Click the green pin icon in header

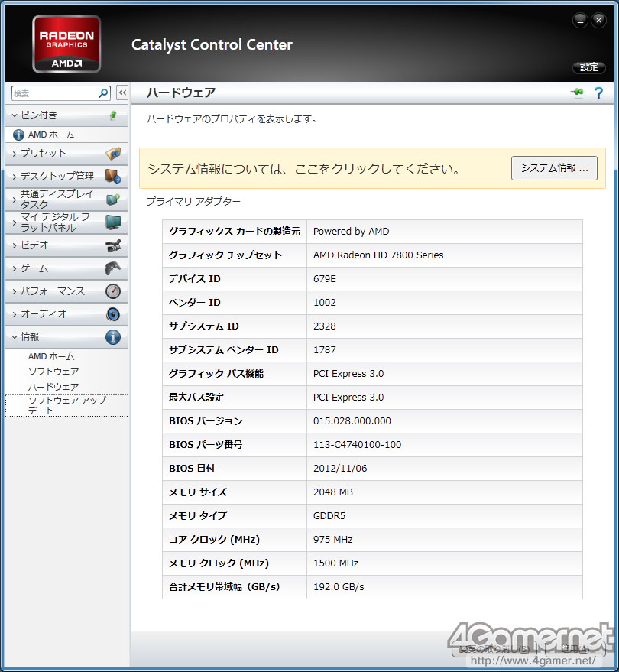coord(577,93)
